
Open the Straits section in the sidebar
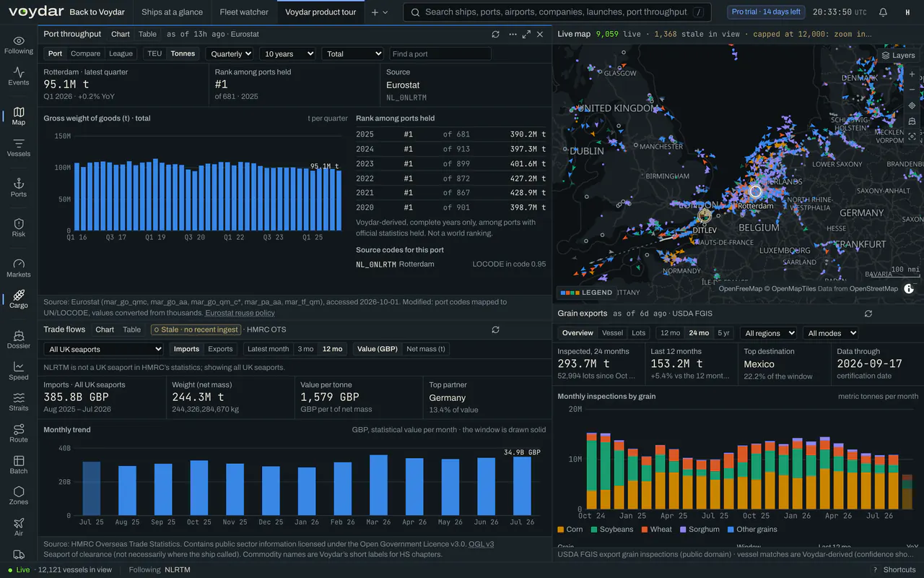[x=19, y=402]
